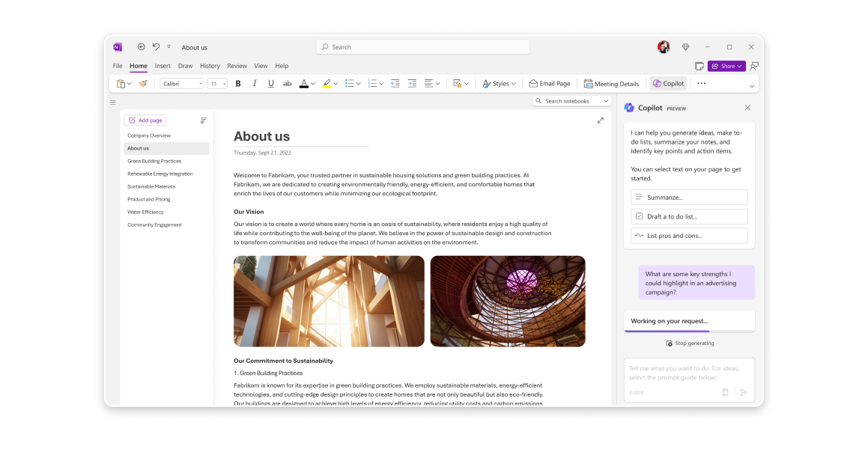Click the increase indent icon
The image size is (868, 449).
(x=412, y=84)
